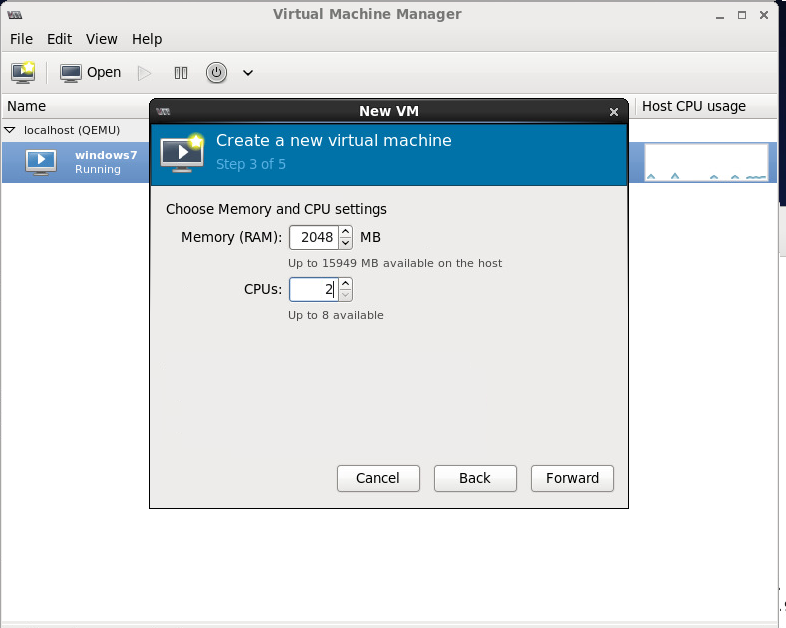Click the windows7 VM monitor icon

pyautogui.click(x=41, y=162)
